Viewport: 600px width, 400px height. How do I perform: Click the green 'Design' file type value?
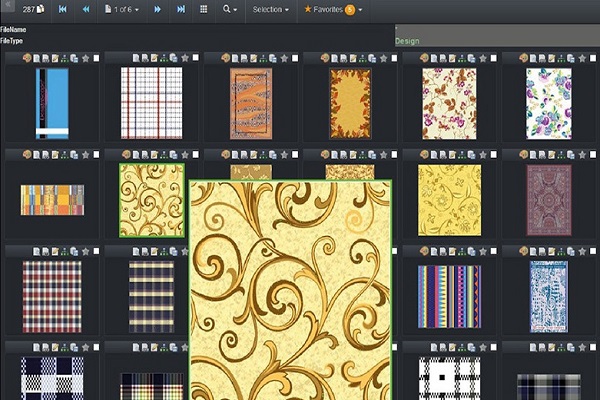pyautogui.click(x=407, y=41)
